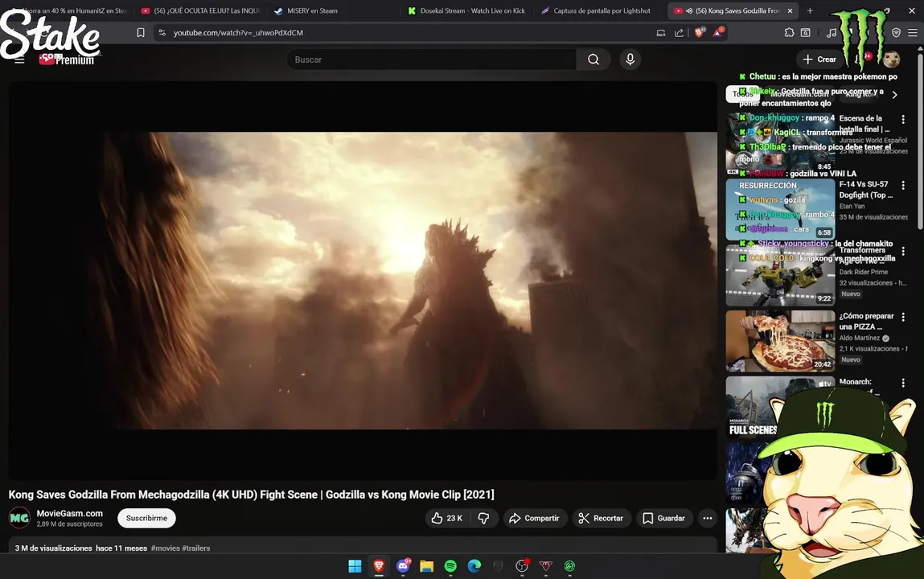Open options for the Monarch video
The width and height of the screenshot is (924, 579).
903,384
